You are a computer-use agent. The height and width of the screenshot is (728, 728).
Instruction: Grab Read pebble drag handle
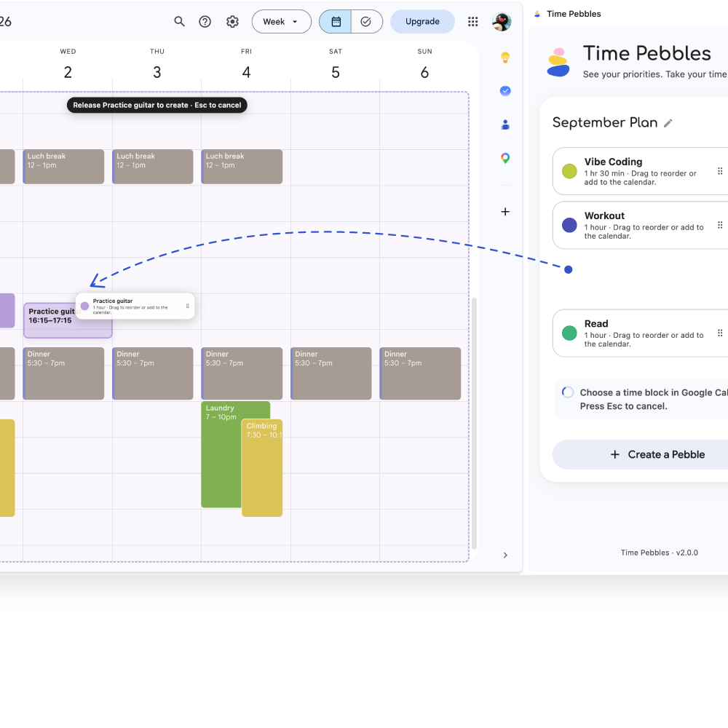(720, 333)
